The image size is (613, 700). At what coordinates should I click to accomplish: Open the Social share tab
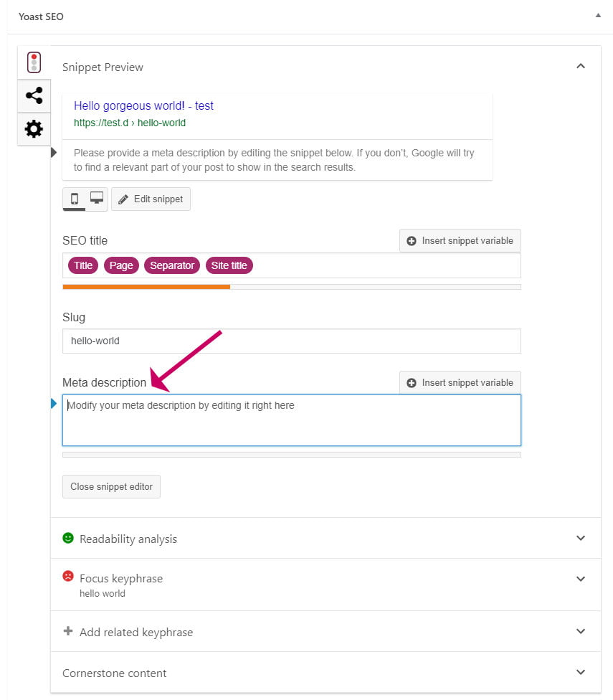coord(34,95)
